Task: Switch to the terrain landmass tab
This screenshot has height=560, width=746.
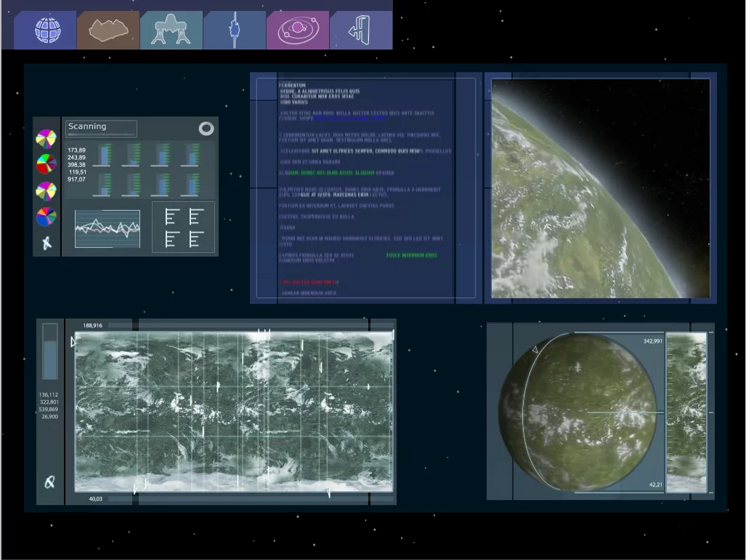Action: (x=108, y=30)
